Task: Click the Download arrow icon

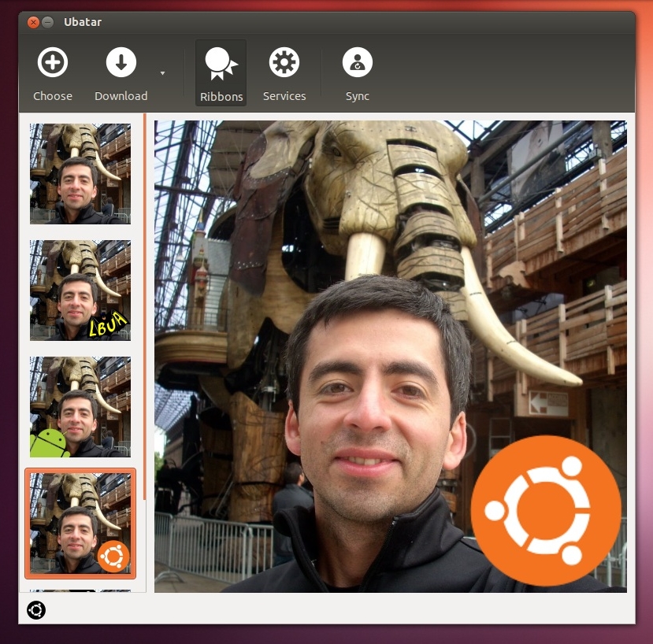Action: pos(121,62)
